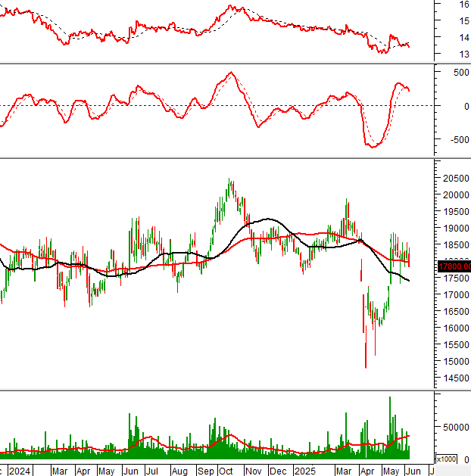
Task: Click the oscillator's deepest trough below -500
Action: 373,146
